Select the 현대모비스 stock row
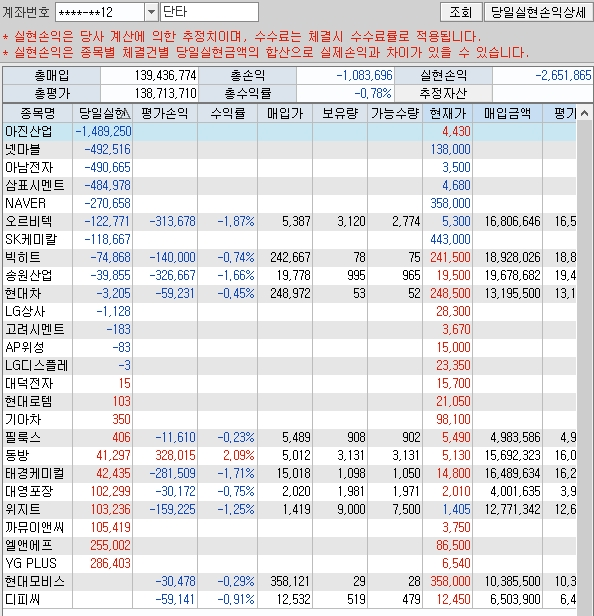 290,581
